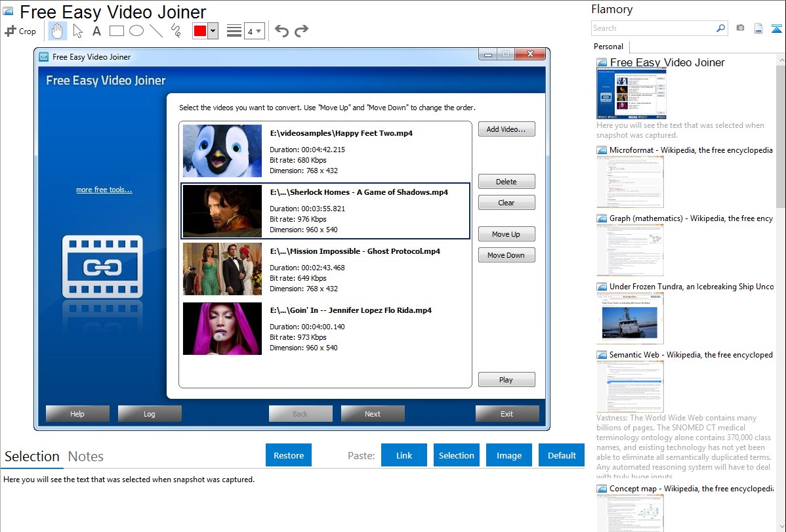Open the Microformat Wikipedia snapshot title
The height and width of the screenshot is (532, 786).
(x=691, y=150)
